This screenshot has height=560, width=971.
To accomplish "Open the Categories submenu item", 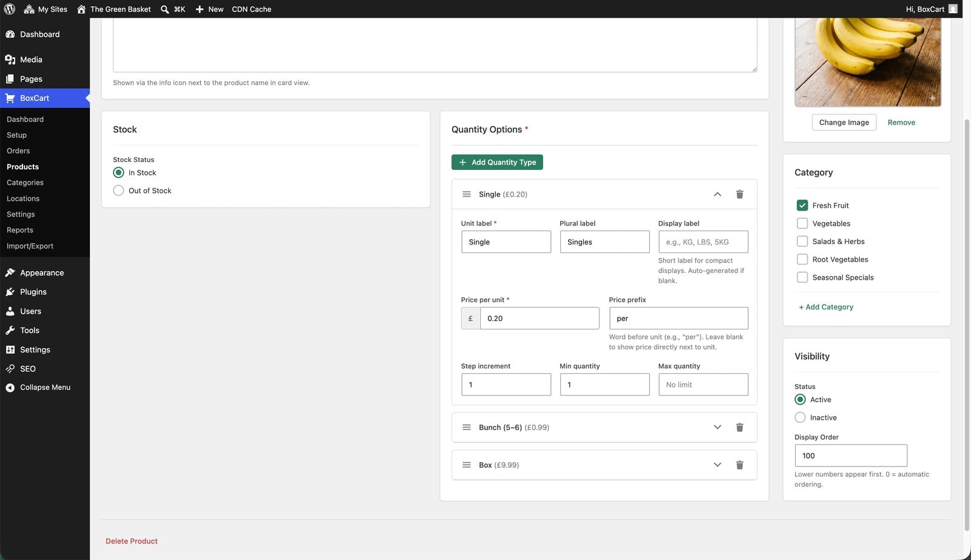I will pyautogui.click(x=25, y=183).
